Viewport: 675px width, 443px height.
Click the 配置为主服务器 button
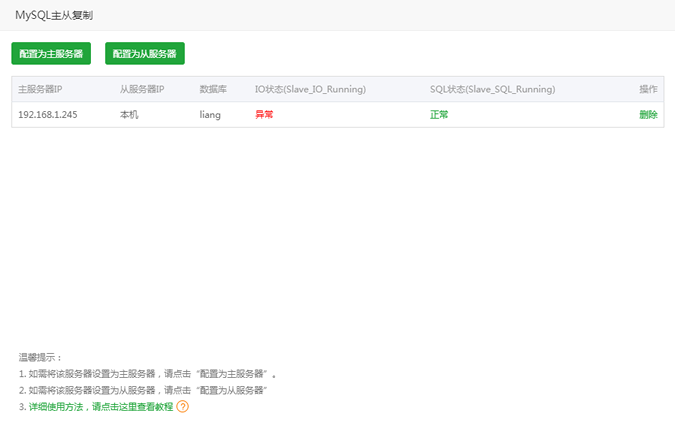(x=51, y=53)
